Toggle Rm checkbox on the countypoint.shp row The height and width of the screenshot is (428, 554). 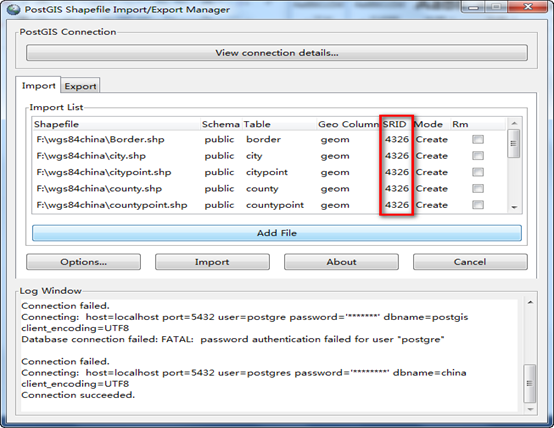point(478,205)
